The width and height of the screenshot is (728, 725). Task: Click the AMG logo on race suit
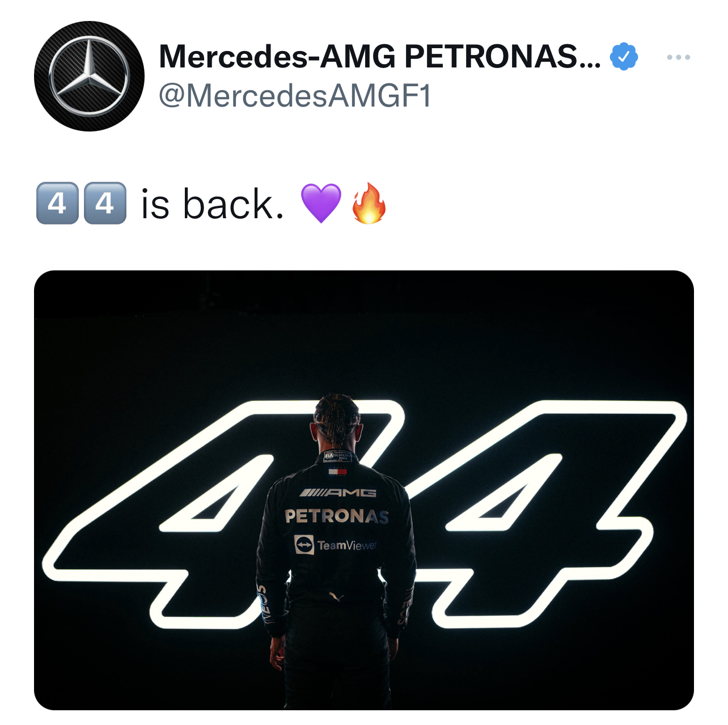pyautogui.click(x=338, y=493)
